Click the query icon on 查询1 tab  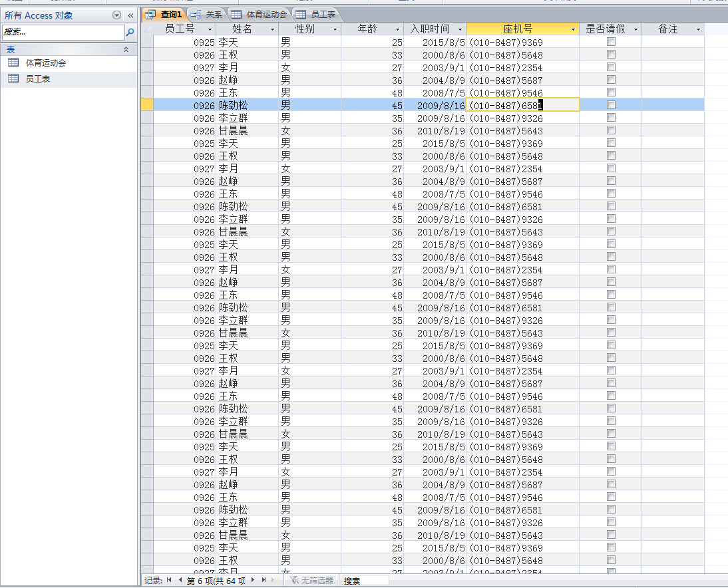click(150, 15)
